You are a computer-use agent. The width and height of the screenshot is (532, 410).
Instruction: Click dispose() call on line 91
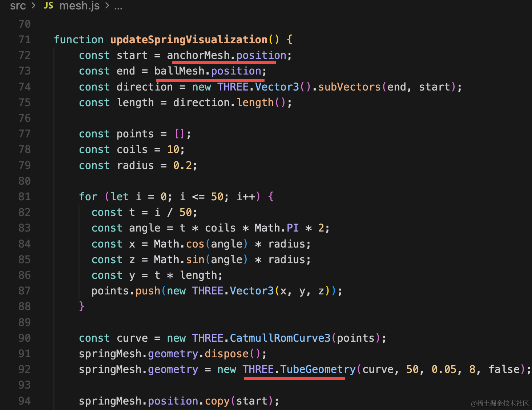233,354
